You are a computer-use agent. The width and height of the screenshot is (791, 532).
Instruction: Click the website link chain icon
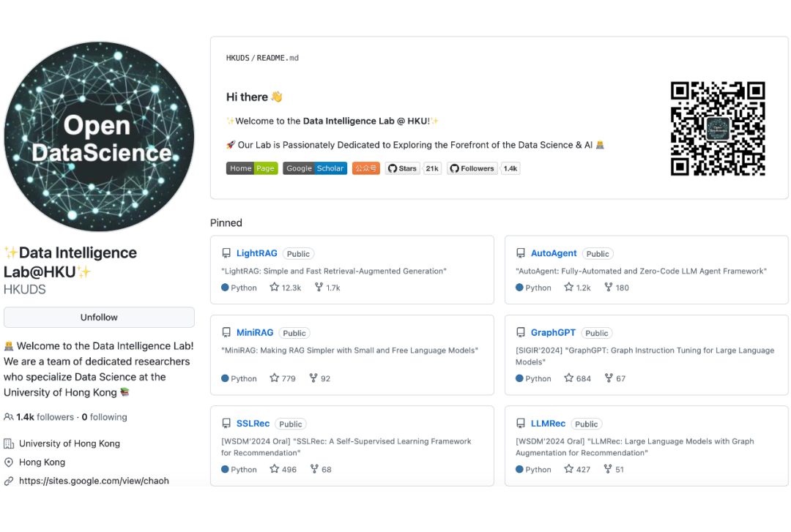coord(9,481)
